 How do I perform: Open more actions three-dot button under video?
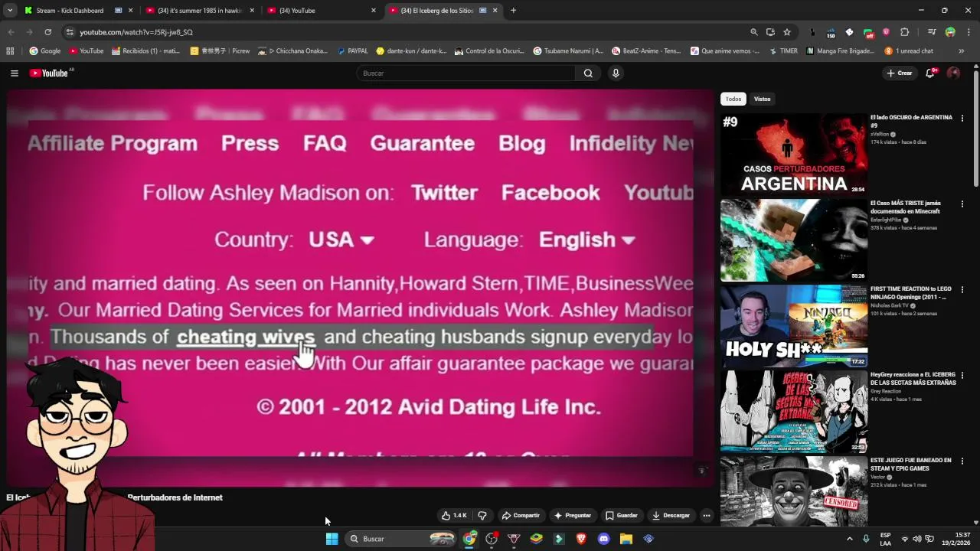click(707, 516)
